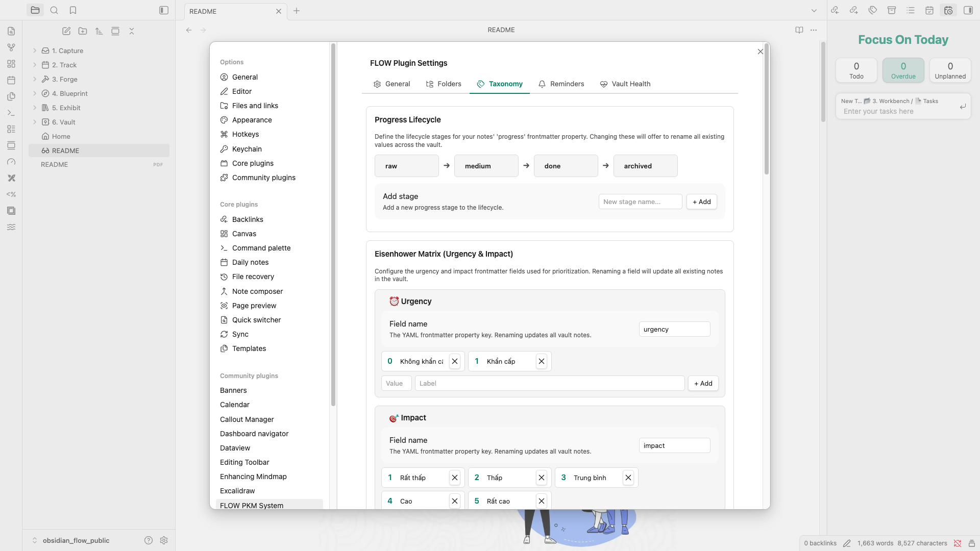Open the help icon near vault name
The width and height of the screenshot is (980, 551).
tap(149, 540)
